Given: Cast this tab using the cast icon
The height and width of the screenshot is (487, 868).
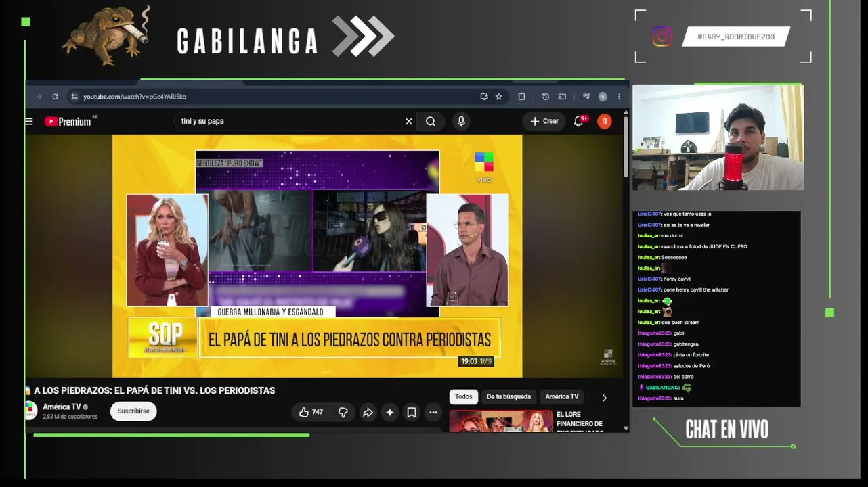Looking at the screenshot, I should pyautogui.click(x=562, y=97).
